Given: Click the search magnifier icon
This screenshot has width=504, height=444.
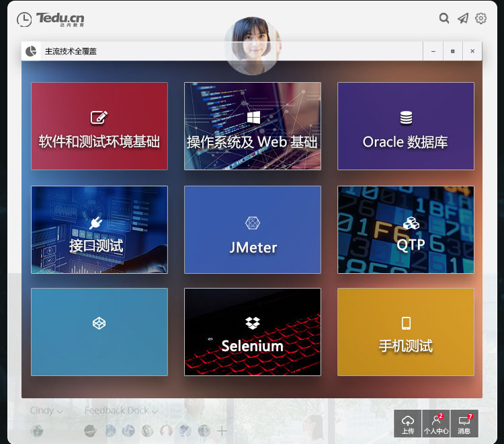Looking at the screenshot, I should pyautogui.click(x=444, y=18).
